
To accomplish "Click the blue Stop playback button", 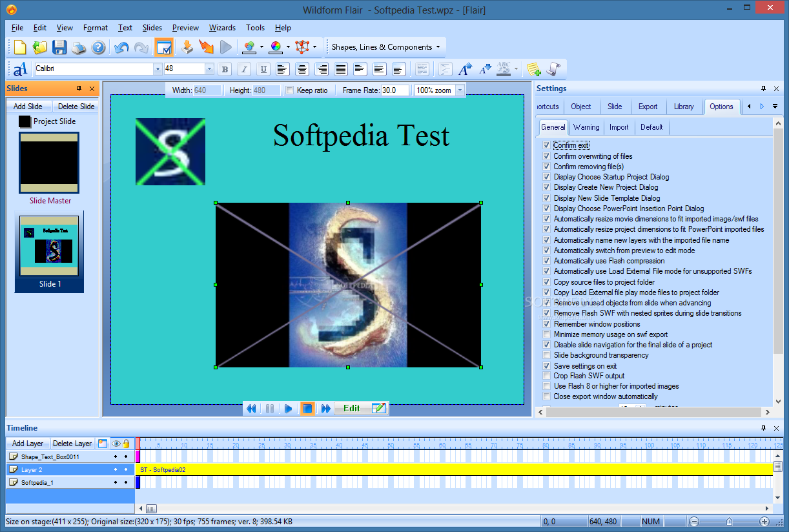I will point(307,409).
